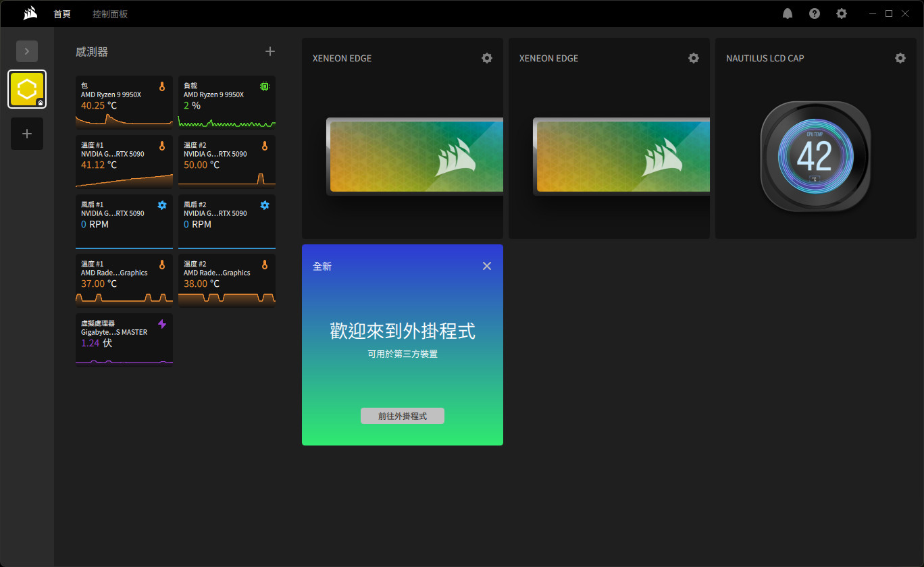The width and height of the screenshot is (924, 567).
Task: Add a new profile in sidebar
Action: click(27, 134)
